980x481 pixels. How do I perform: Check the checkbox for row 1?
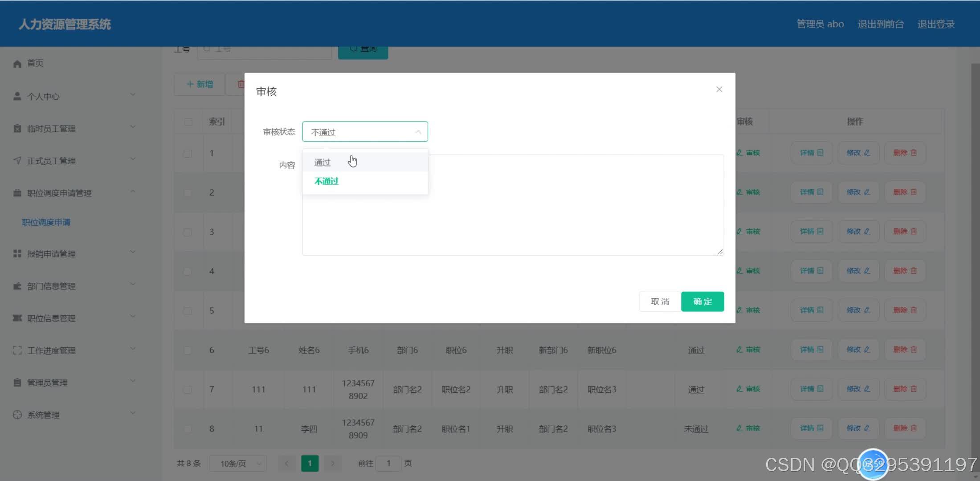[188, 153]
